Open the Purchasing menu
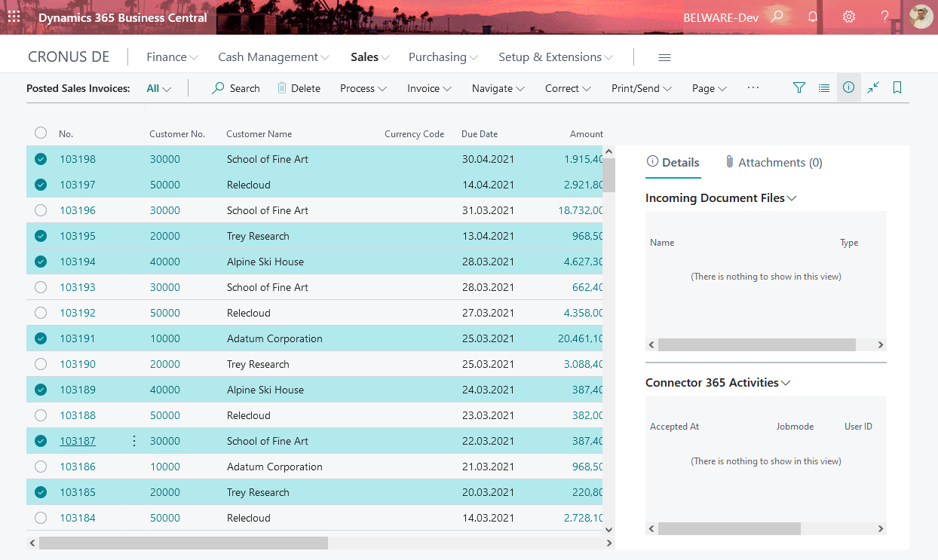The image size is (938, 560). (443, 57)
